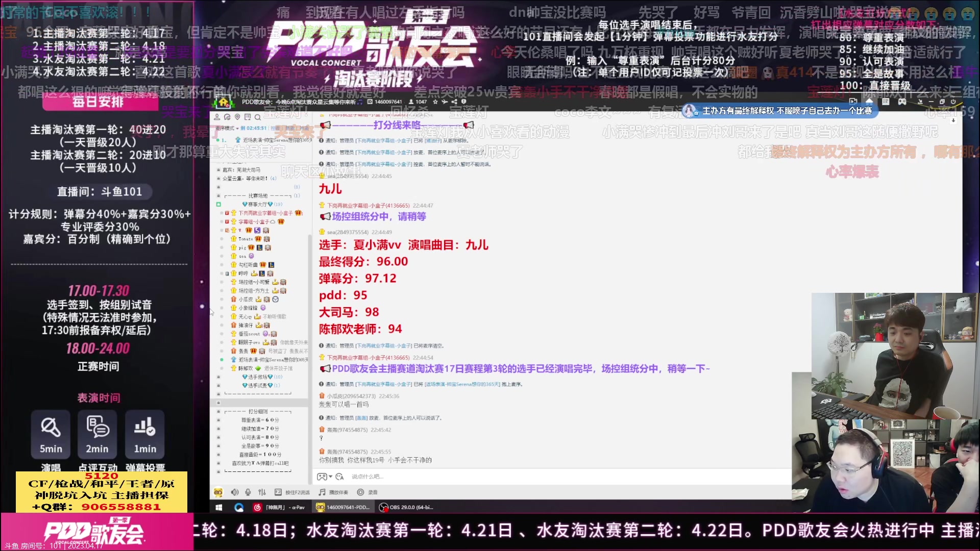Select the 1460097641-PDD YY taskbar item
Image resolution: width=980 pixels, height=551 pixels.
[x=343, y=507]
